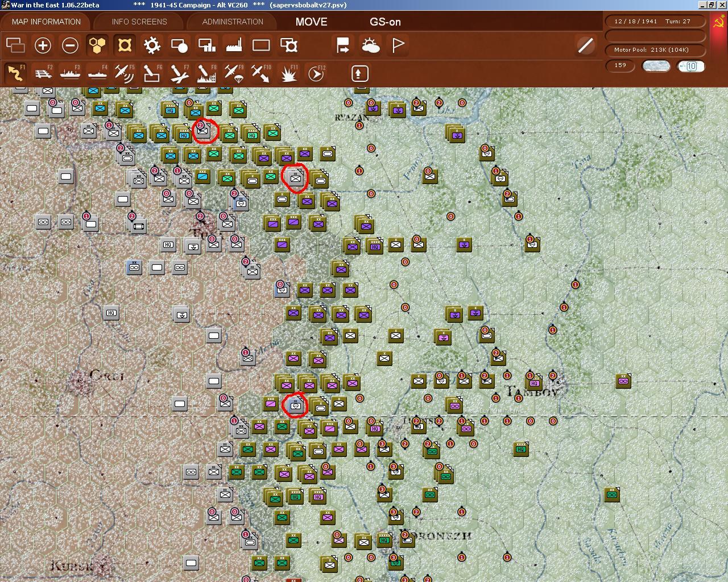Screen dimensions: 728x582
Task: Click the overlapping windows icon in toolbar
Action: point(15,45)
